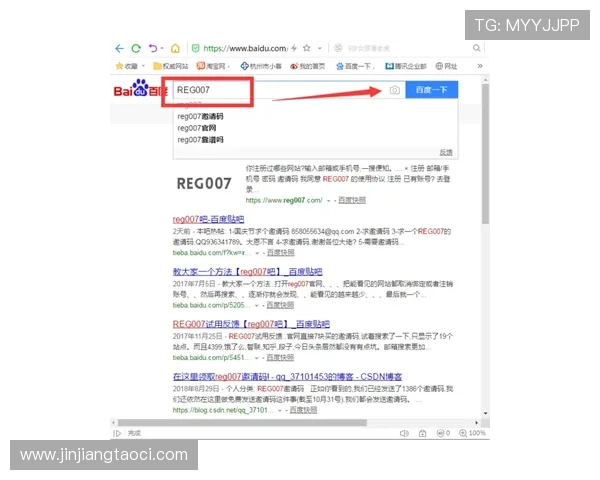Open the 百度一下 bookmark in bookmarks bar
The width and height of the screenshot is (600, 480).
354,66
